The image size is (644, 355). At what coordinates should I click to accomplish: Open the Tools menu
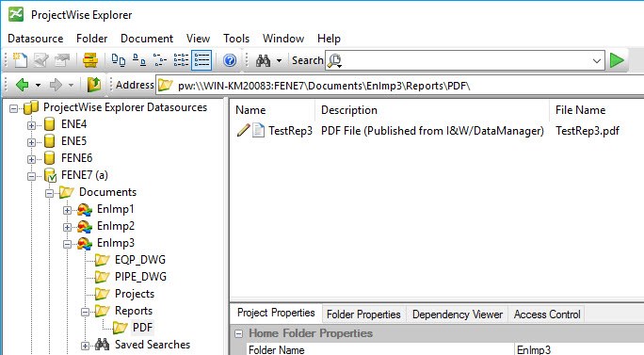tap(236, 39)
